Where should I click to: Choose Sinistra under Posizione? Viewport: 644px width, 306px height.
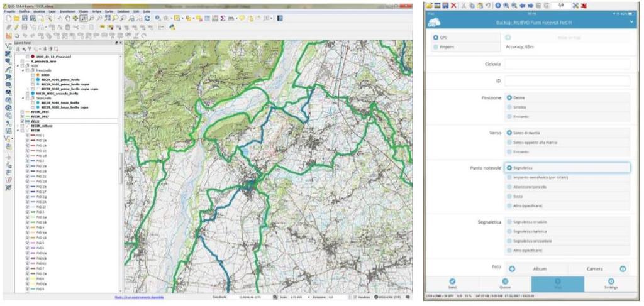(509, 107)
